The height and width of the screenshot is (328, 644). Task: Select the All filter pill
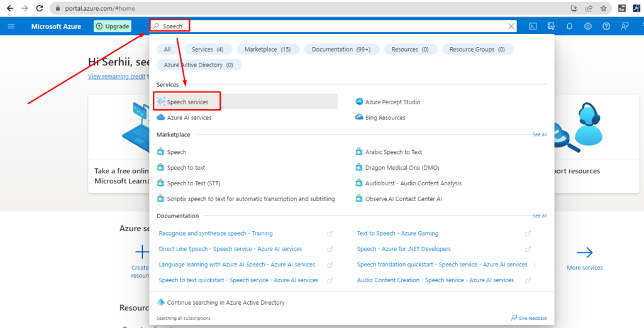(x=167, y=49)
